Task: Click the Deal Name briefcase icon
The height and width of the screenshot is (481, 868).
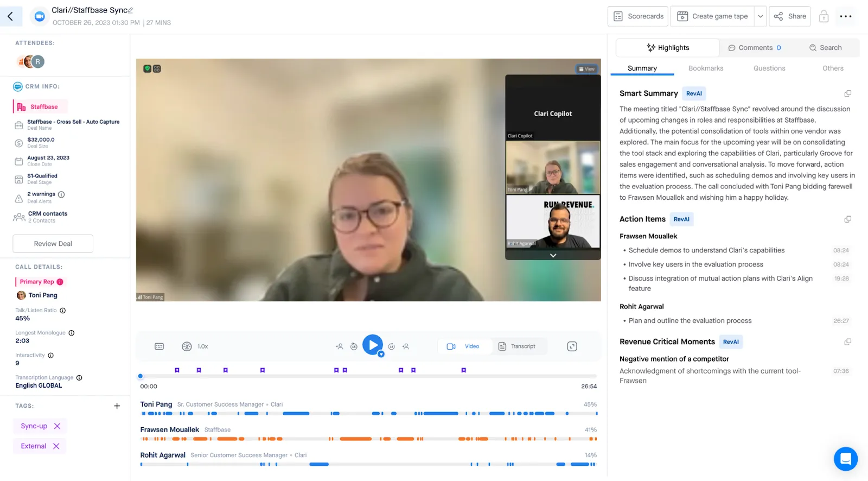Action: pyautogui.click(x=18, y=125)
